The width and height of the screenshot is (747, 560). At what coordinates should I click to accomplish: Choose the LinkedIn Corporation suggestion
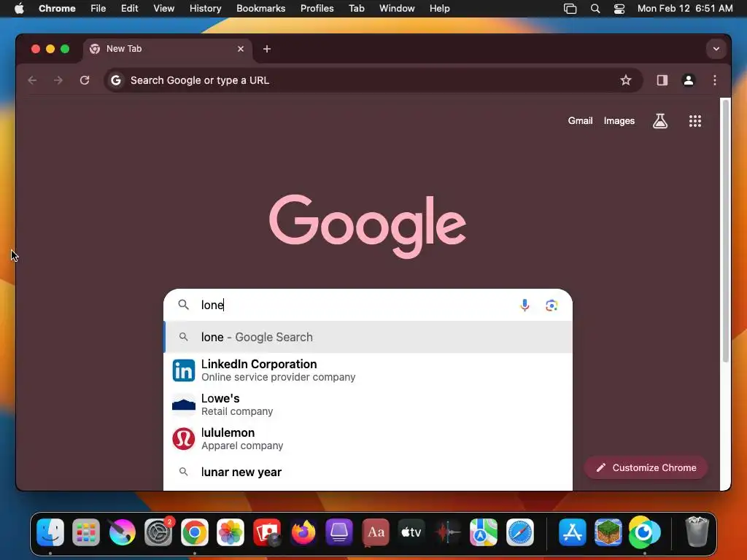[x=368, y=370]
